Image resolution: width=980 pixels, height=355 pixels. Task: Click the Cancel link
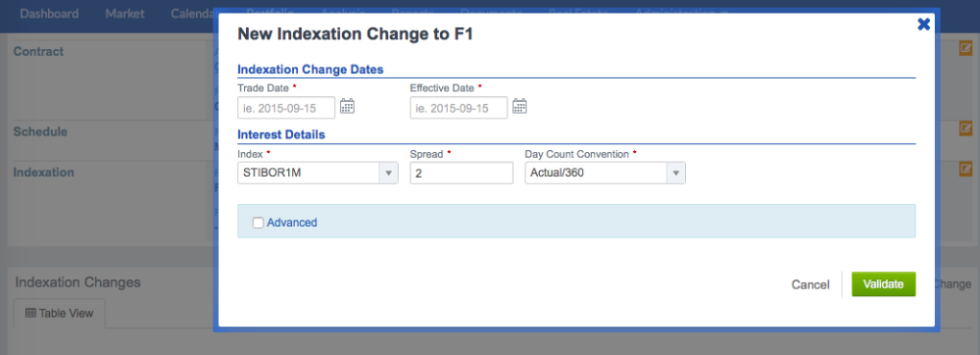[810, 285]
